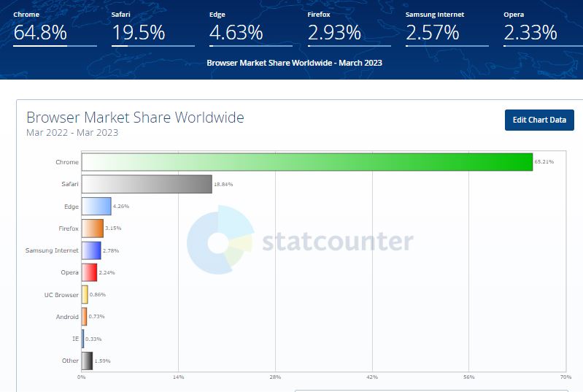Viewport: 583px width, 392px height.
Task: Click the 14% x-axis tick label
Action: point(179,377)
